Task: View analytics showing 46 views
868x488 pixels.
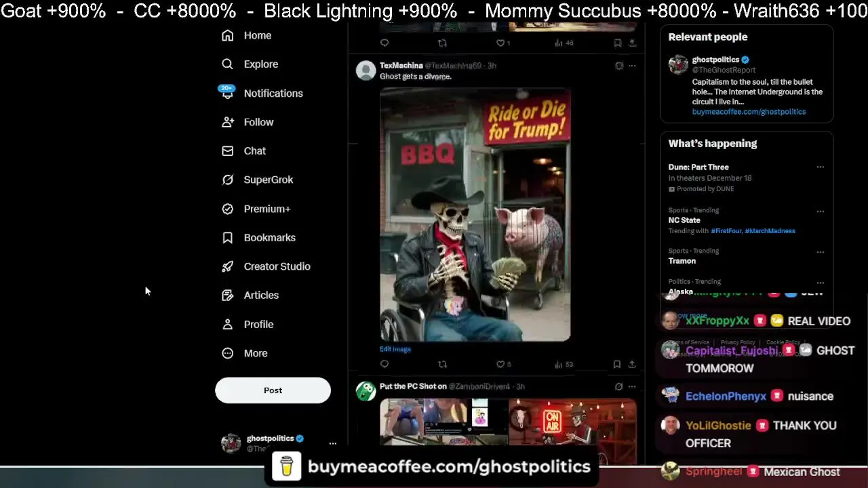Action: coord(564,43)
